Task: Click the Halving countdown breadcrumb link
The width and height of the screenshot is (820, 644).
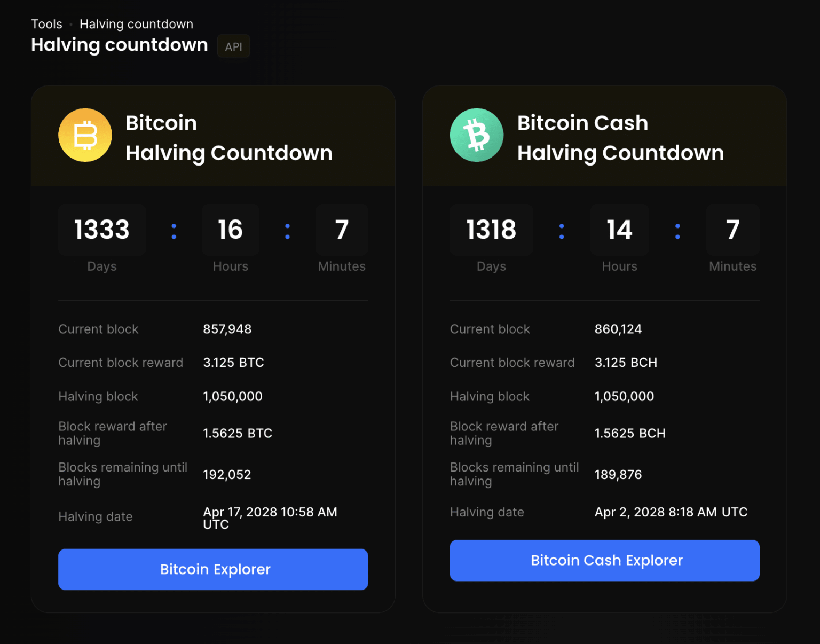Action: tap(136, 23)
